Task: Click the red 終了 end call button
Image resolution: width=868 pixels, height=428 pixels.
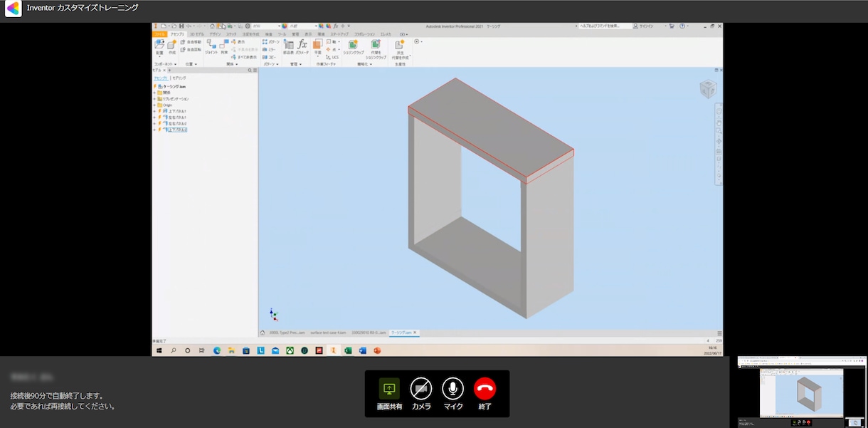Action: 485,394
